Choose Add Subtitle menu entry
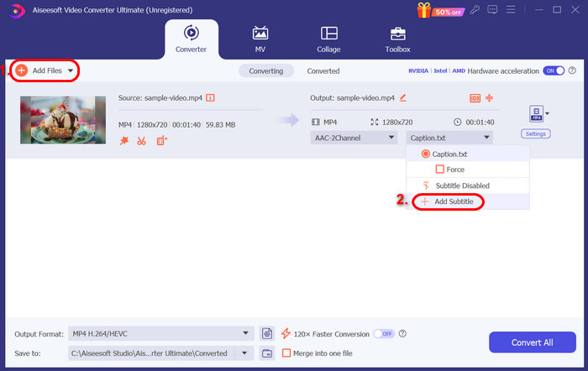The height and width of the screenshot is (371, 588). [468, 201]
